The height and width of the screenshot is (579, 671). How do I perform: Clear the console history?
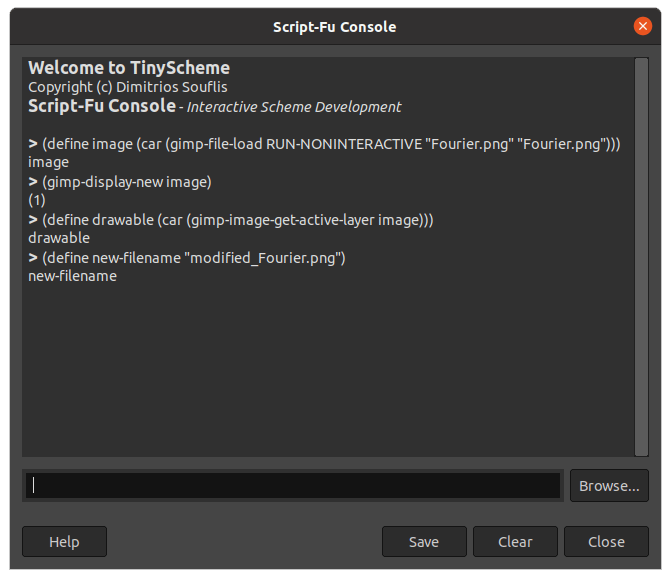click(515, 542)
